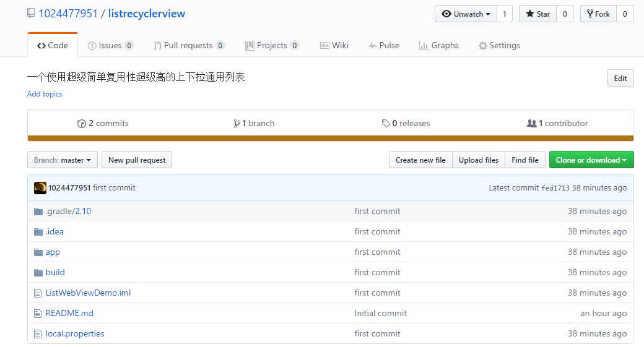Click the commits history clock icon

click(x=81, y=124)
